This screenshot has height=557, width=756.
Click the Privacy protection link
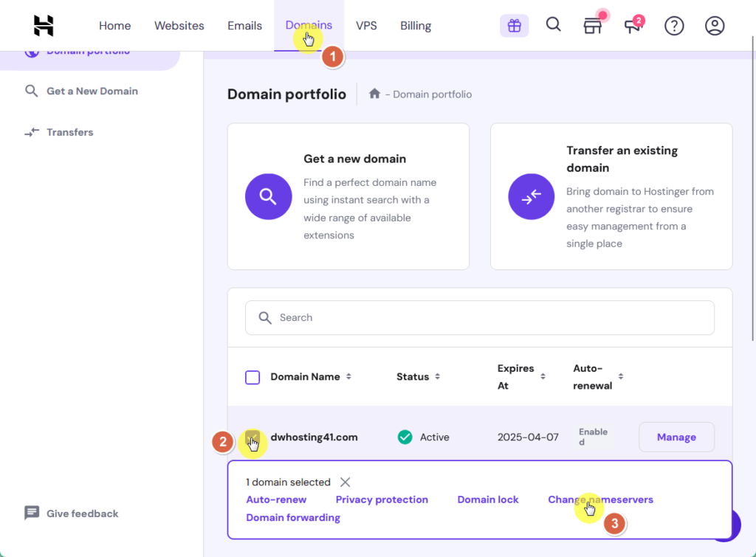tap(382, 499)
